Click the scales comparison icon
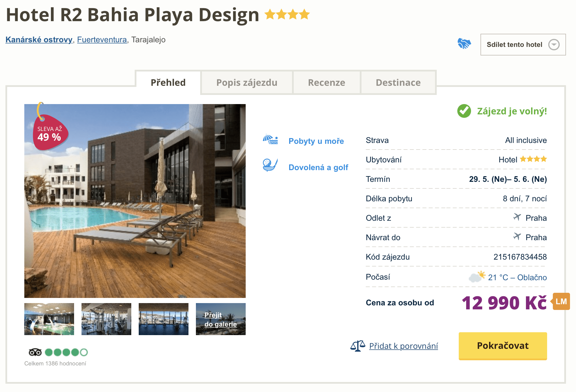This screenshot has width=576, height=392. coord(357,346)
